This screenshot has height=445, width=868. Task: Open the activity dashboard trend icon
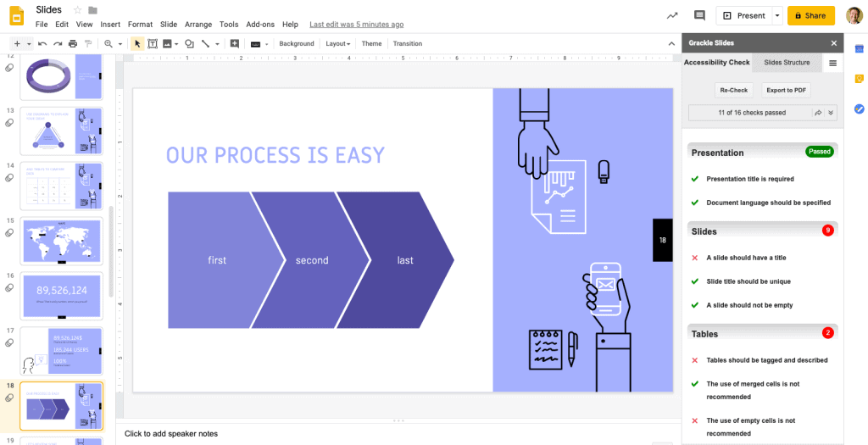click(x=672, y=15)
